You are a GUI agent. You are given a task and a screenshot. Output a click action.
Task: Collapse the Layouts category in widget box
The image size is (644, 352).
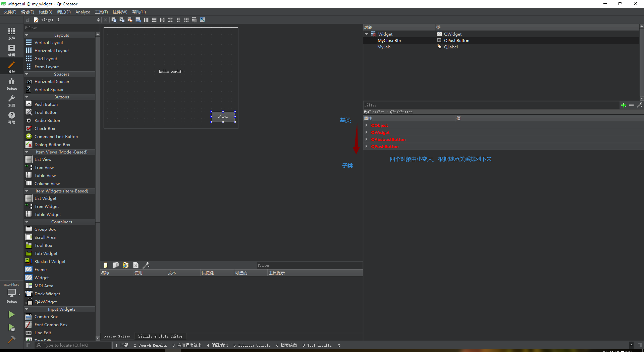pyautogui.click(x=27, y=35)
